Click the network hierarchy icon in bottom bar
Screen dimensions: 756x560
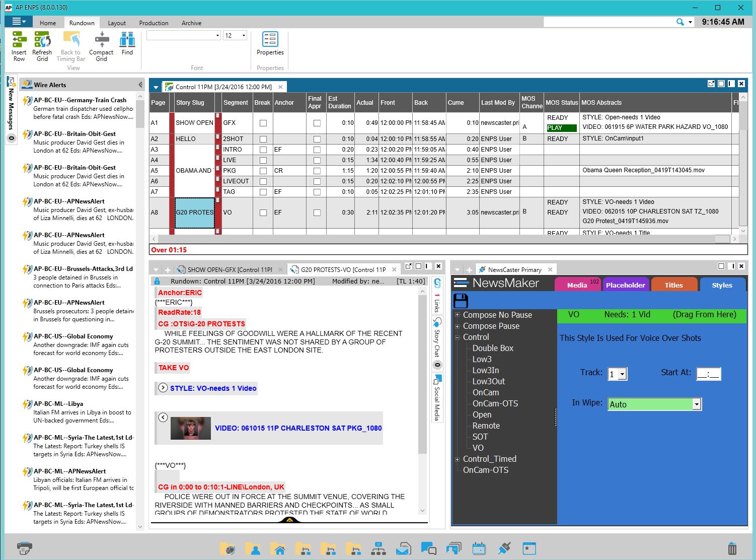pyautogui.click(x=379, y=548)
